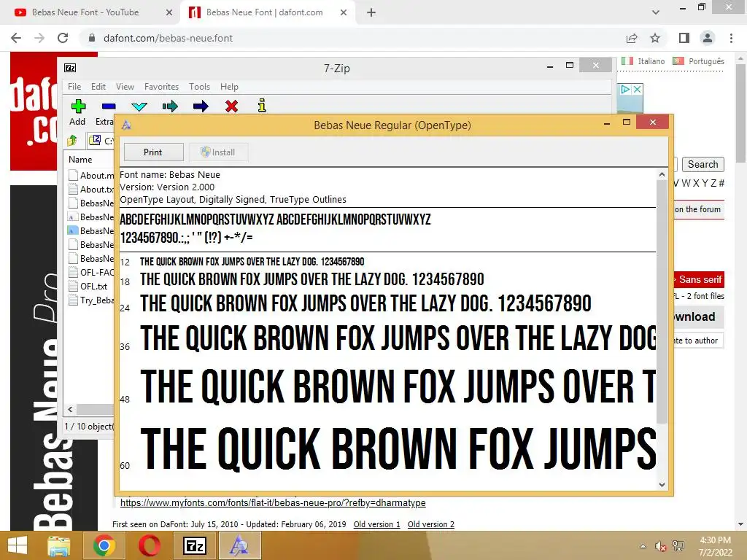The width and height of the screenshot is (747, 560).
Task: Click the taskbar clock showing 4:30 PM
Action: click(x=715, y=546)
